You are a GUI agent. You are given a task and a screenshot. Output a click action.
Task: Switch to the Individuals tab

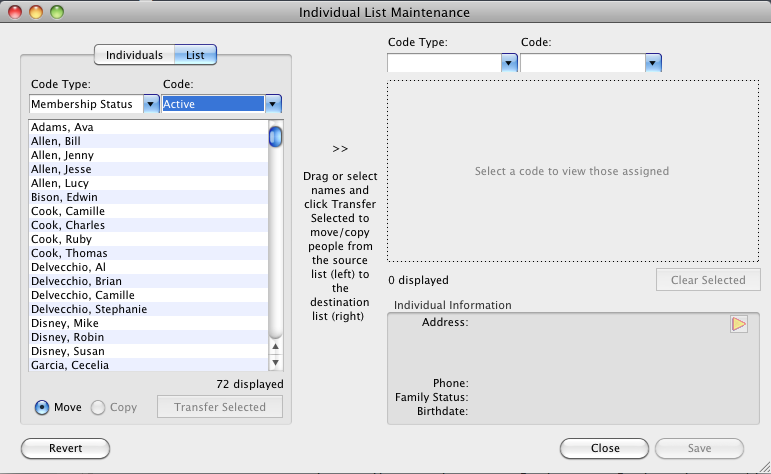click(134, 55)
